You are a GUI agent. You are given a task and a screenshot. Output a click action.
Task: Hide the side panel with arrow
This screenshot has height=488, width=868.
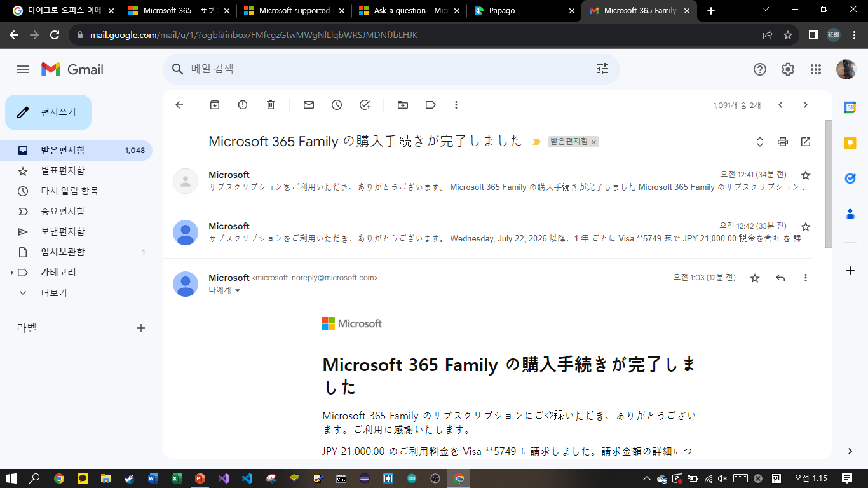[x=850, y=451]
